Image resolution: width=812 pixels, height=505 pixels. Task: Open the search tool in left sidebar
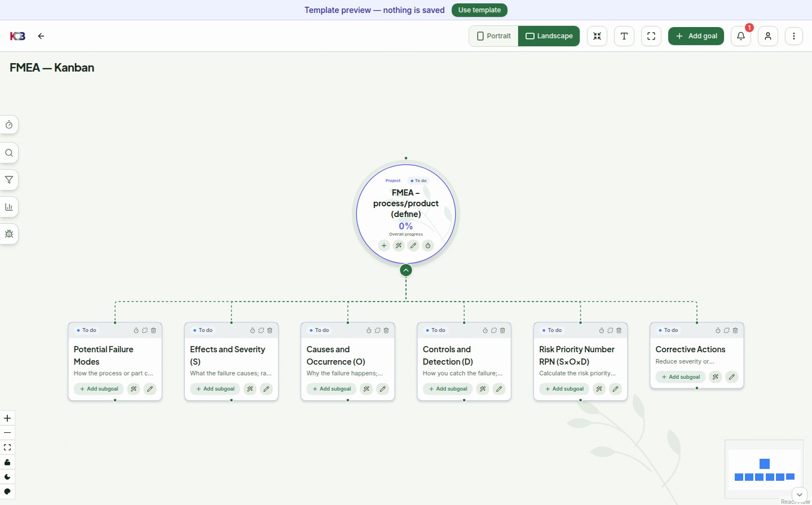click(x=9, y=153)
